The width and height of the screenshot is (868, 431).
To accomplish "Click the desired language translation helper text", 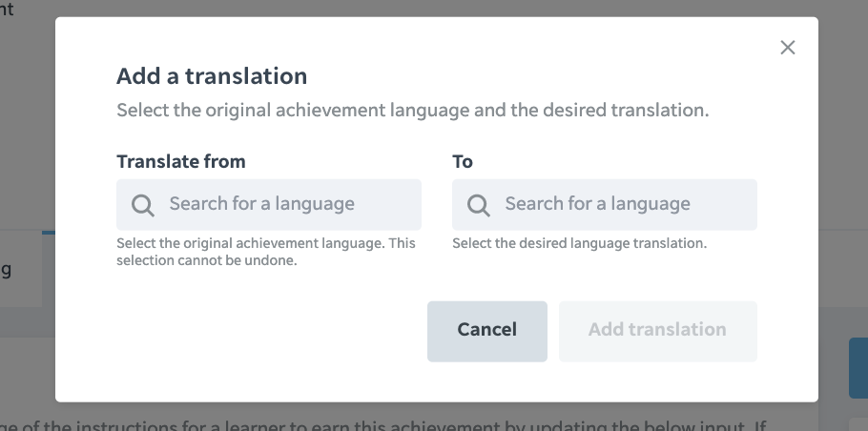I will tap(580, 243).
